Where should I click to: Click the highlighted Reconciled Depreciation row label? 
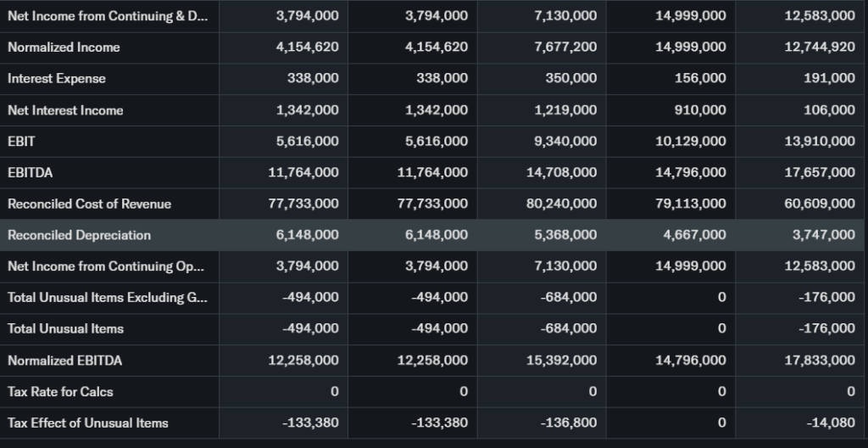coord(79,235)
